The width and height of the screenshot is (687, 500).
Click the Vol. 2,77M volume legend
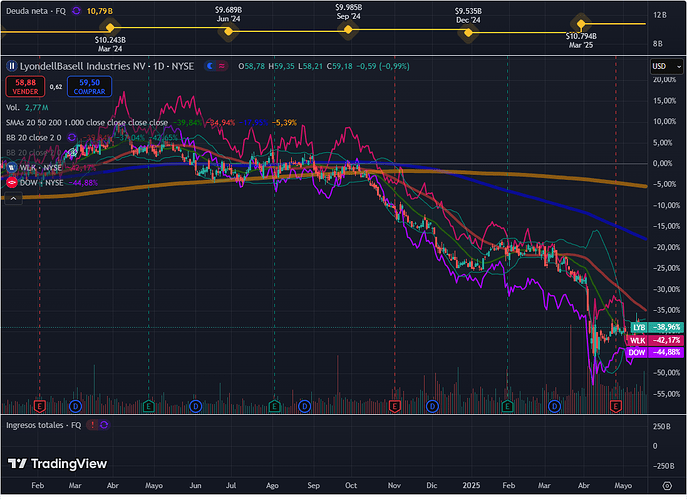(x=27, y=107)
